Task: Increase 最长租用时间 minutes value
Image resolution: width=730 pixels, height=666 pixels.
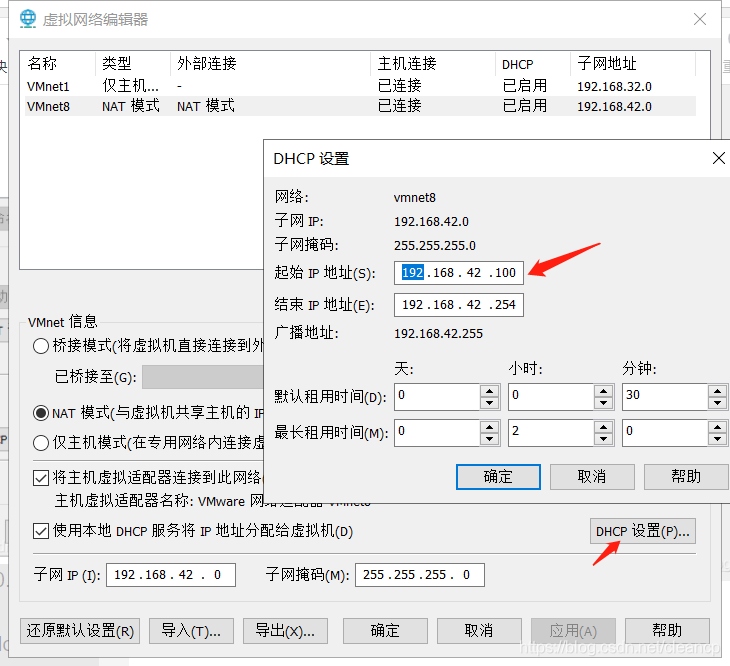Action: pyautogui.click(x=717, y=427)
